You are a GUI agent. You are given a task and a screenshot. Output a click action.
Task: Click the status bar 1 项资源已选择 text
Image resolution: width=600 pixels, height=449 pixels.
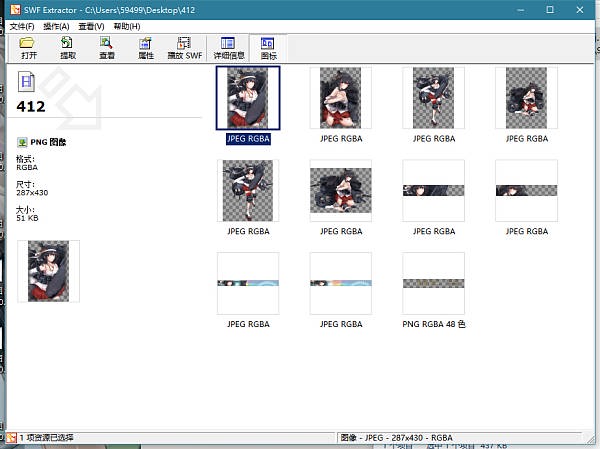[x=46, y=438]
